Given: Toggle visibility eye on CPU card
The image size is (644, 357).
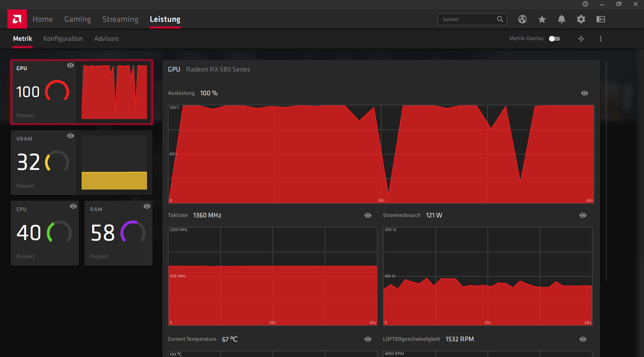Looking at the screenshot, I should point(73,206).
